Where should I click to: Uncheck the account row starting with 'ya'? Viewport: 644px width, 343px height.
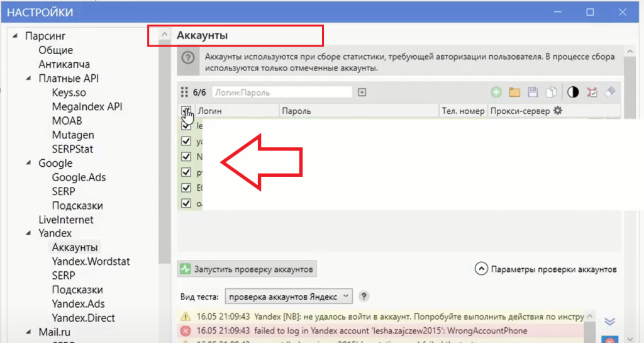(186, 141)
